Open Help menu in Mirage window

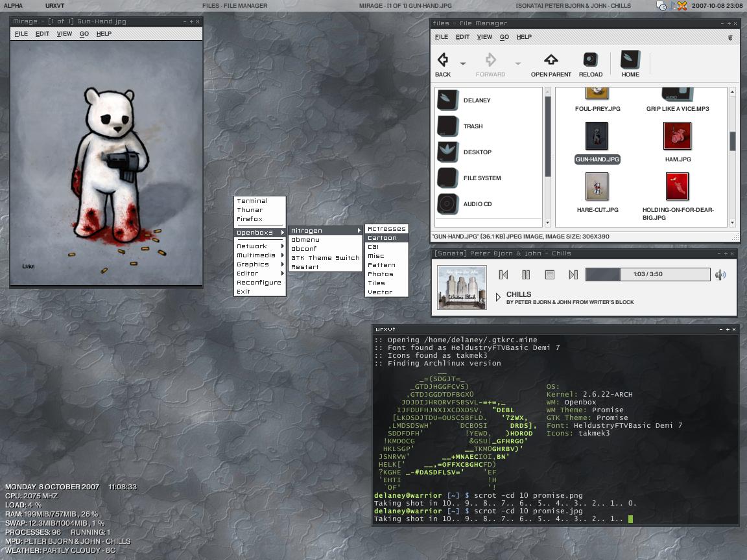(x=104, y=34)
